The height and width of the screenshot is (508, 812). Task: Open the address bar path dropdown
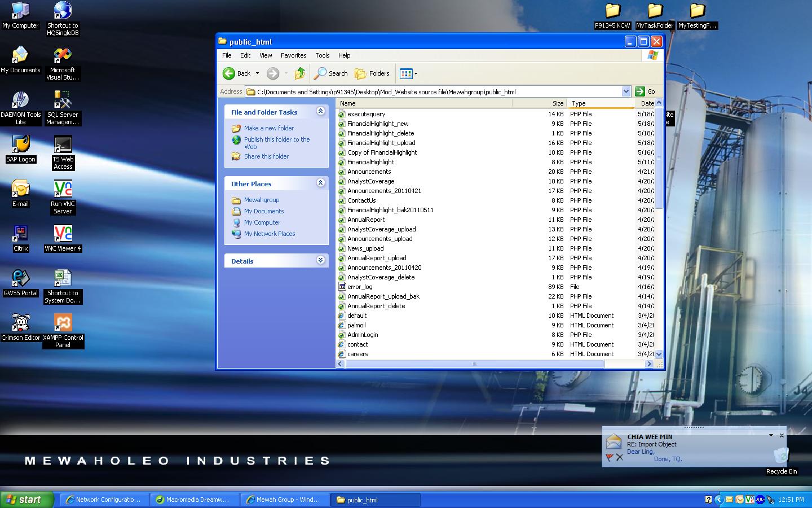coord(626,91)
